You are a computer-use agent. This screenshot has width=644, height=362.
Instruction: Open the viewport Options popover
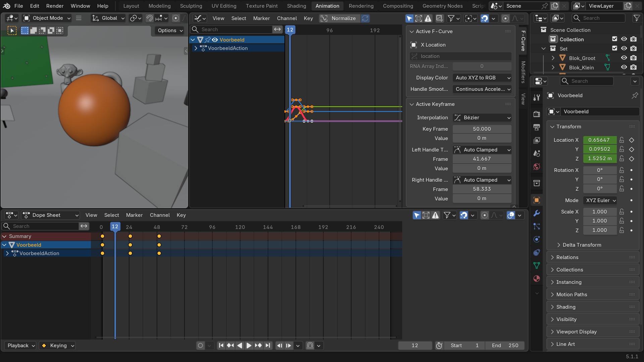point(170,31)
